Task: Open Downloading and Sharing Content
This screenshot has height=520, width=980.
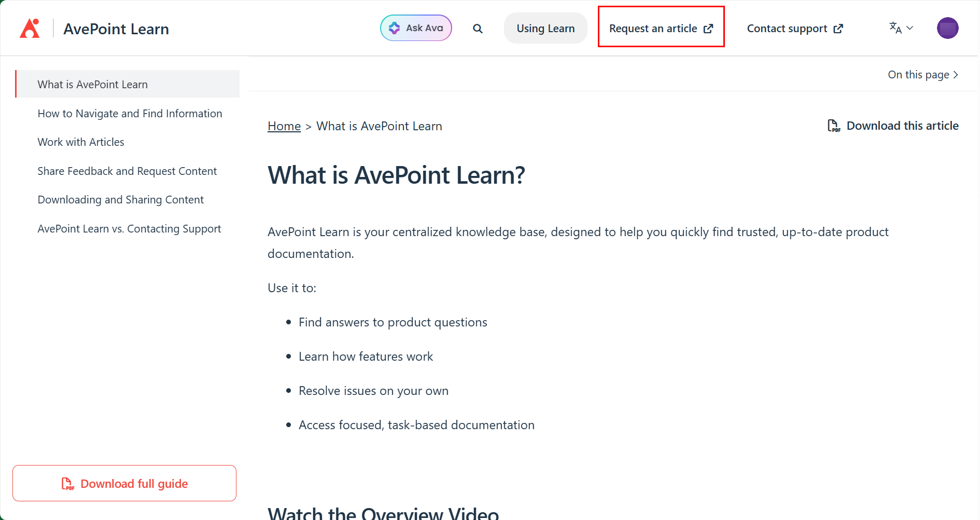Action: [121, 200]
